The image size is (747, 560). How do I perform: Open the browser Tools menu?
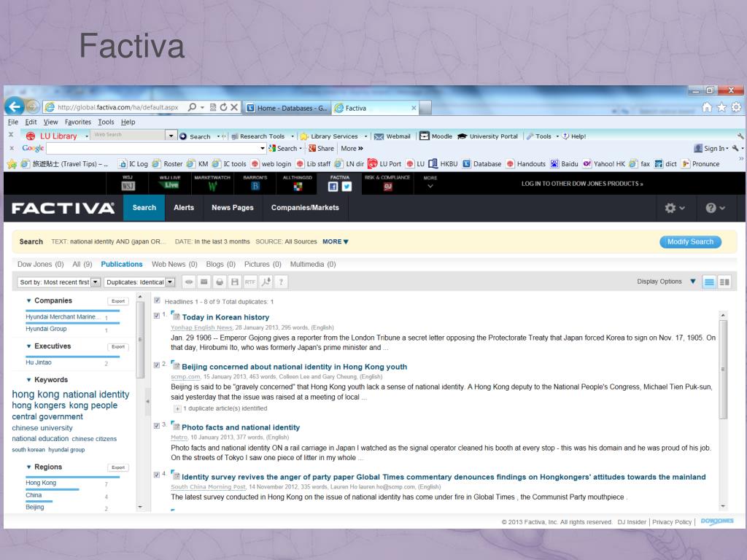106,122
